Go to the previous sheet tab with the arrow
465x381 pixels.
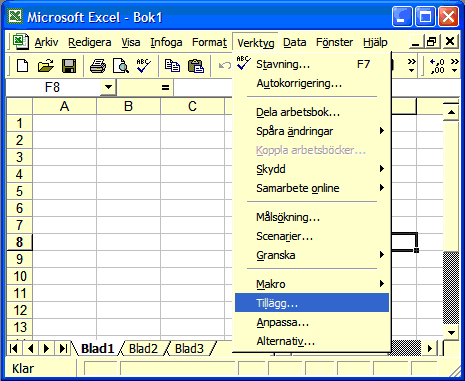(x=31, y=349)
